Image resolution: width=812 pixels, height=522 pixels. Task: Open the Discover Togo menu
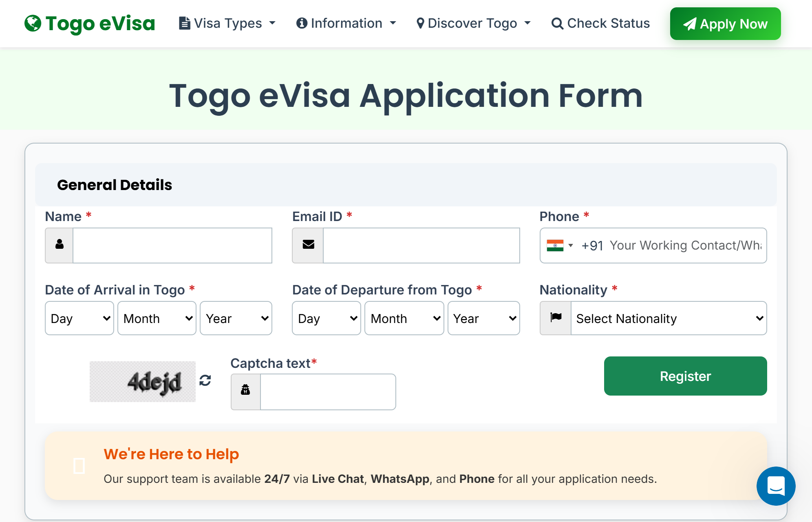point(473,23)
